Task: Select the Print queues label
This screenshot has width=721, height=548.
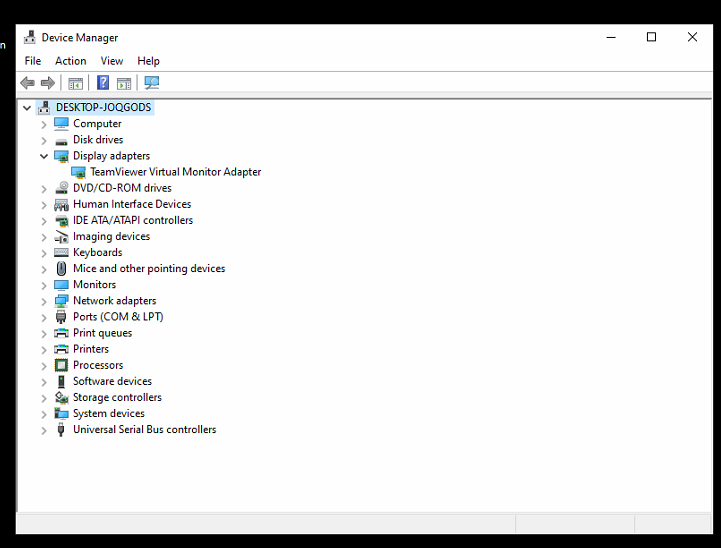Action: 103,333
